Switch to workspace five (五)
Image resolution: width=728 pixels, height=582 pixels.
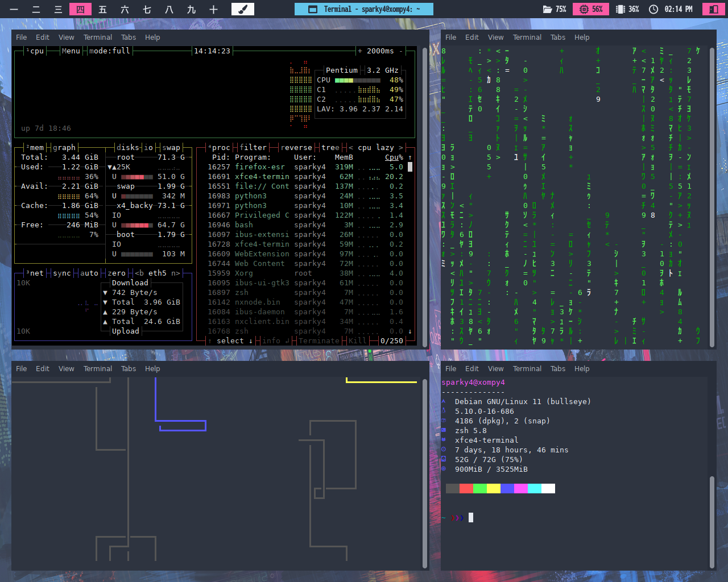click(102, 9)
